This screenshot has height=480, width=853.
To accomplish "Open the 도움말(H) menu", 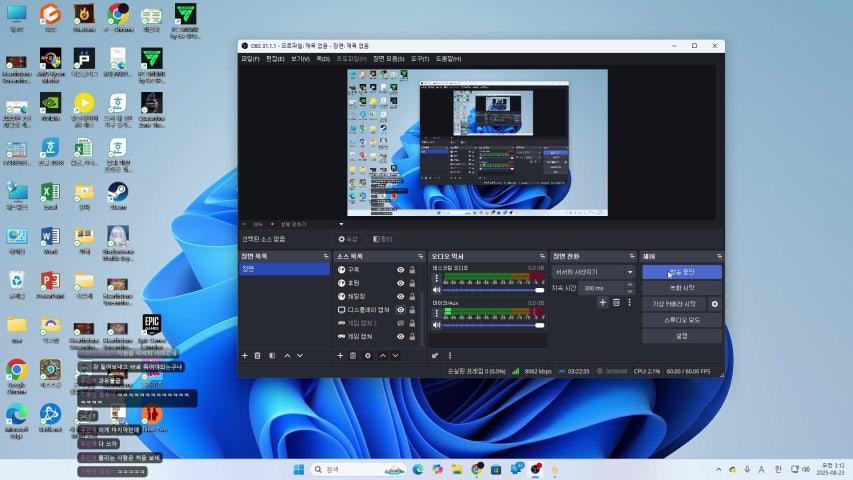I will pyautogui.click(x=448, y=59).
